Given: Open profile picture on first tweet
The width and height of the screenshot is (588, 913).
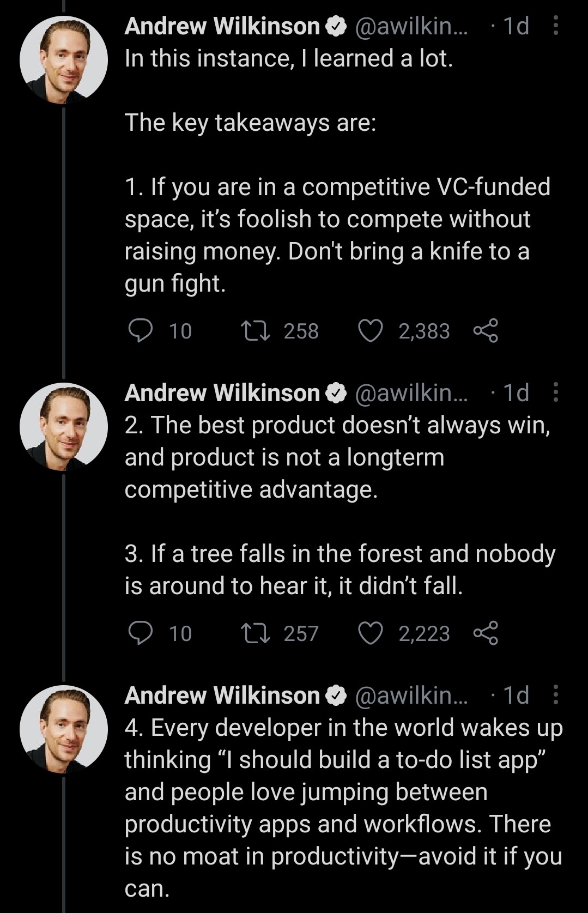Looking at the screenshot, I should (x=64, y=60).
